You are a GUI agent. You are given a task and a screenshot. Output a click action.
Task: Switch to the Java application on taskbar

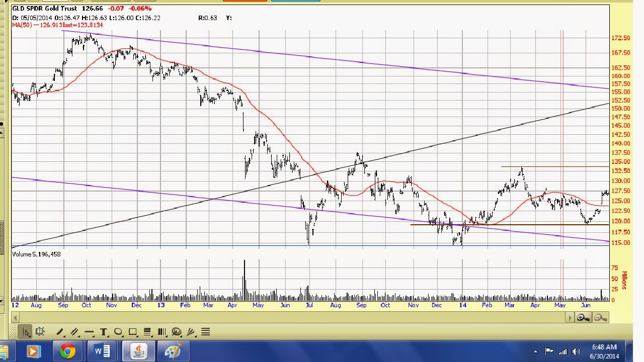click(137, 351)
